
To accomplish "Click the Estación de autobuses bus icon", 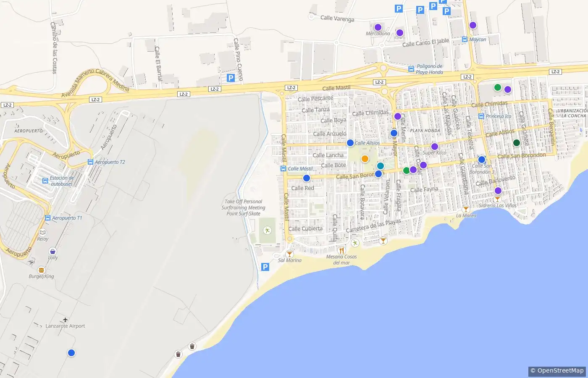I will pos(45,181).
